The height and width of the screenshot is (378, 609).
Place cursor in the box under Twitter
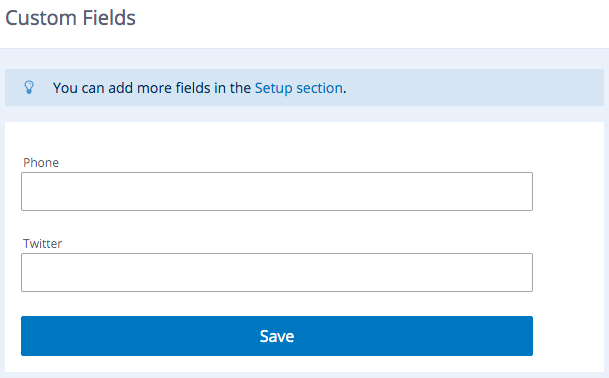277,272
